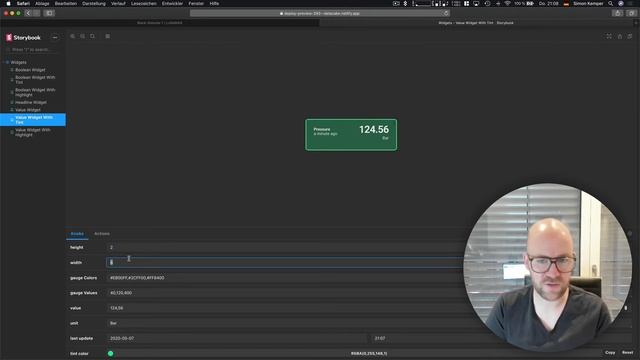Click the zoom out toolbar icon
Screen dimensions: 640x360
(82, 36)
